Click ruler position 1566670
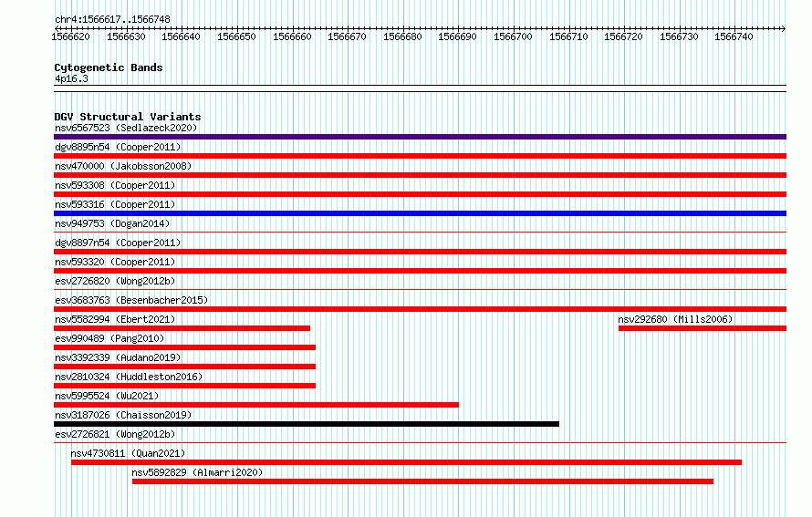The width and height of the screenshot is (812, 517). [x=347, y=36]
